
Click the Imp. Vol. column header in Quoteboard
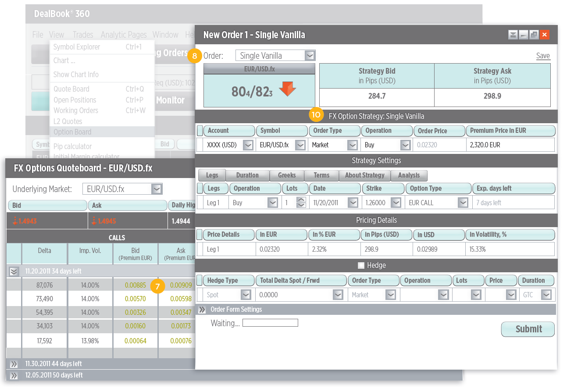point(90,254)
